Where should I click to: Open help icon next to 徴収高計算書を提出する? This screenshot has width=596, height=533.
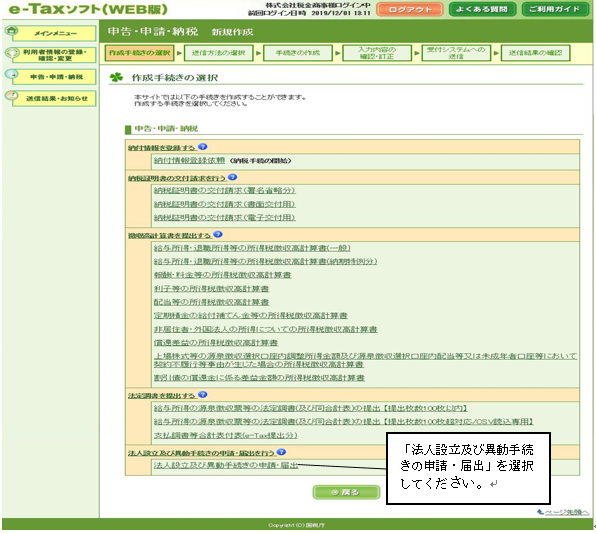tap(218, 235)
